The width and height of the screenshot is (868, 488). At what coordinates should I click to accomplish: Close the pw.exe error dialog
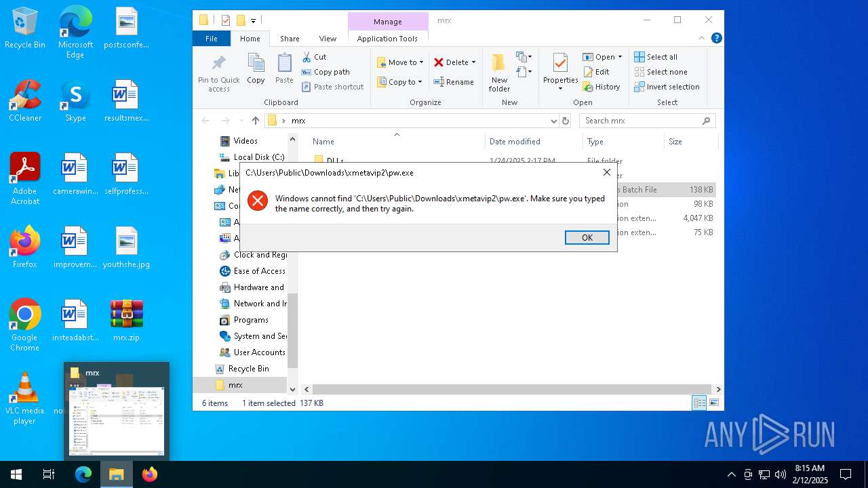606,172
